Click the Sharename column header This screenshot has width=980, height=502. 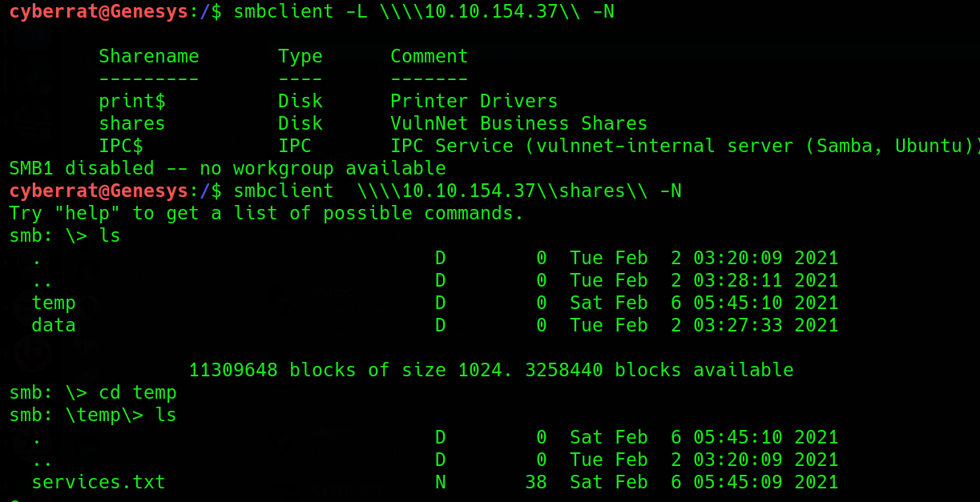(x=149, y=57)
